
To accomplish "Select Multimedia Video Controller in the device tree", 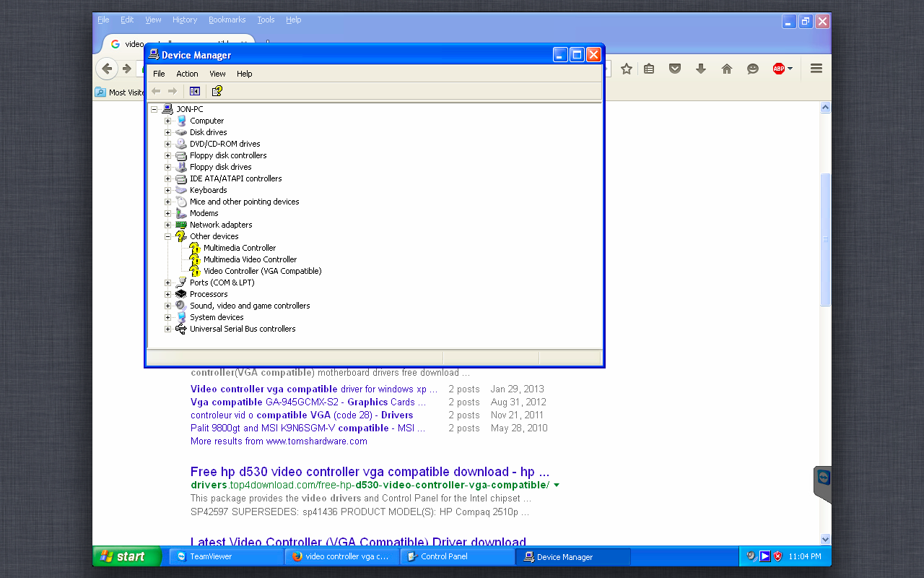I will click(x=250, y=259).
